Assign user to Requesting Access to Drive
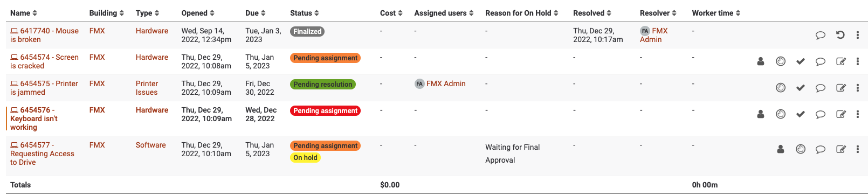 tap(781, 149)
